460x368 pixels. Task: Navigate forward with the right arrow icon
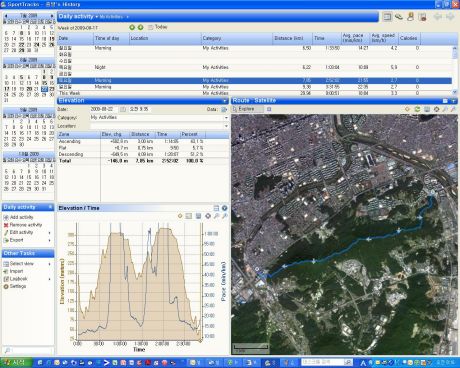pyautogui.click(x=450, y=17)
